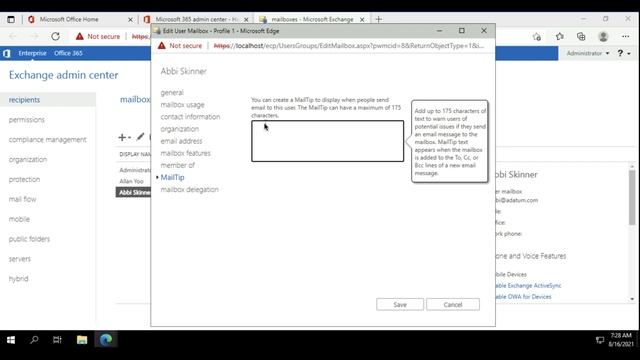Viewport: 640px width, 360px height.
Task: Open tab actions menu icon
Action: pos(11,19)
